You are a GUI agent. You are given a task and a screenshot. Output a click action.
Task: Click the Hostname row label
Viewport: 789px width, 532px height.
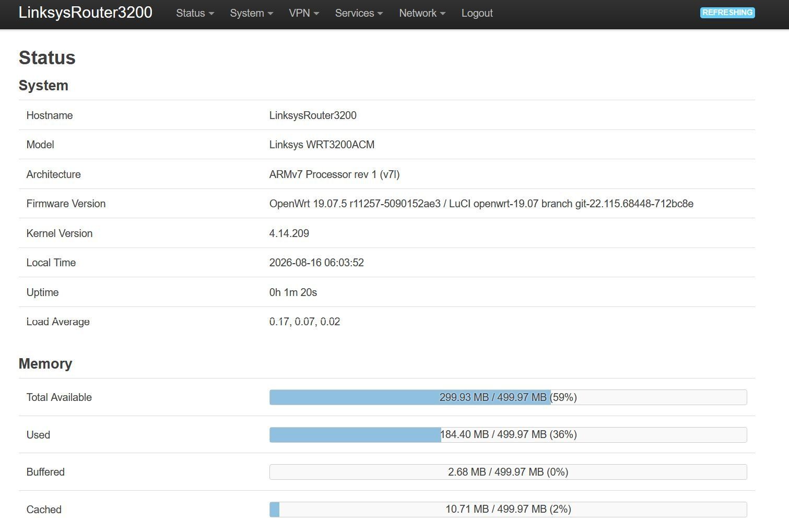tap(50, 115)
